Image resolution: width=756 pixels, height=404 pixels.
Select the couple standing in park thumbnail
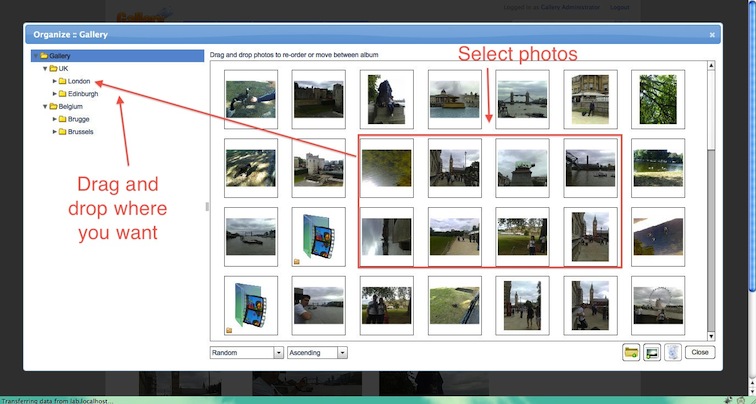(x=387, y=305)
